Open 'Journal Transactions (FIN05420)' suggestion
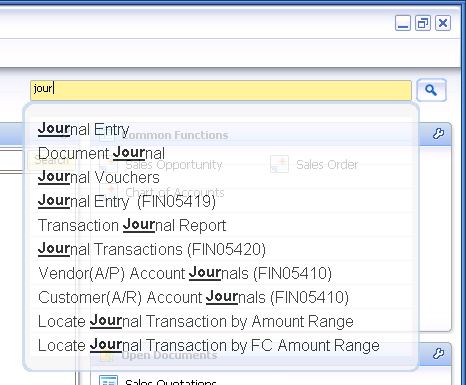466x385 pixels. (x=221, y=249)
